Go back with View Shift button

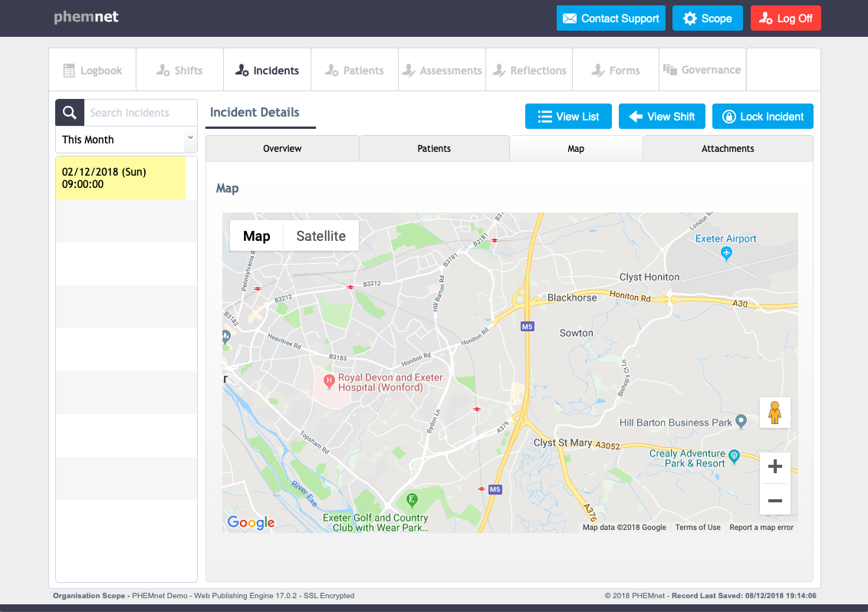coord(662,117)
